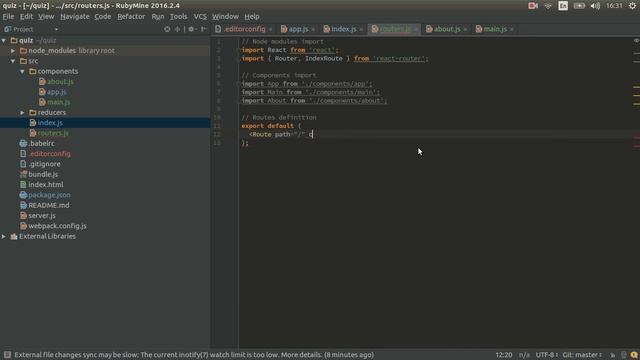640x360 pixels.
Task: Open the Wi-Fi network indicator
Action: coord(548,6)
